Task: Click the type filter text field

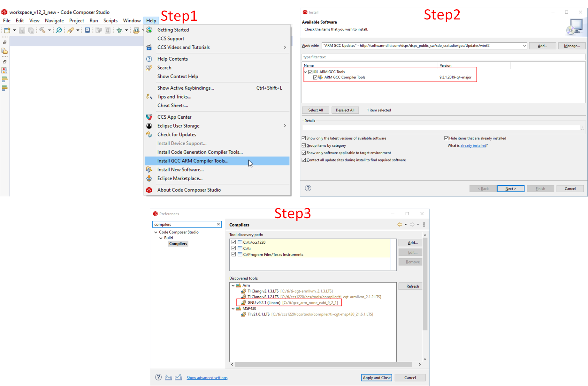Action: [x=444, y=57]
